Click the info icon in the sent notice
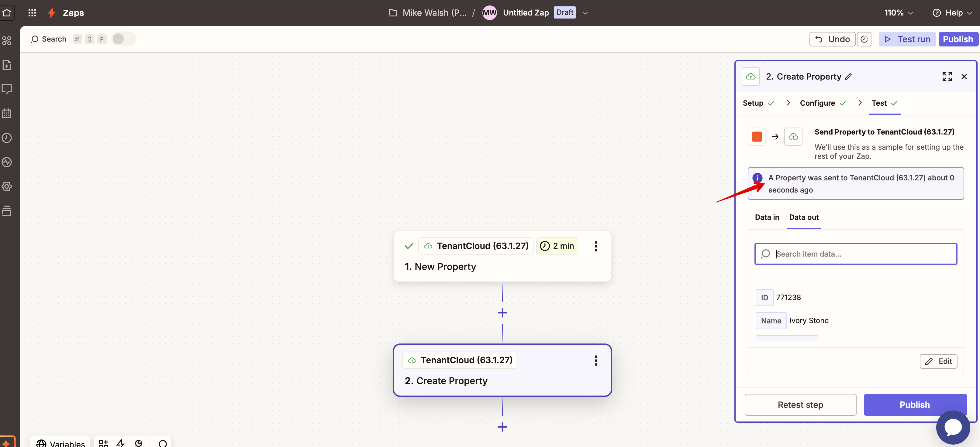This screenshot has height=447, width=980. point(757,178)
